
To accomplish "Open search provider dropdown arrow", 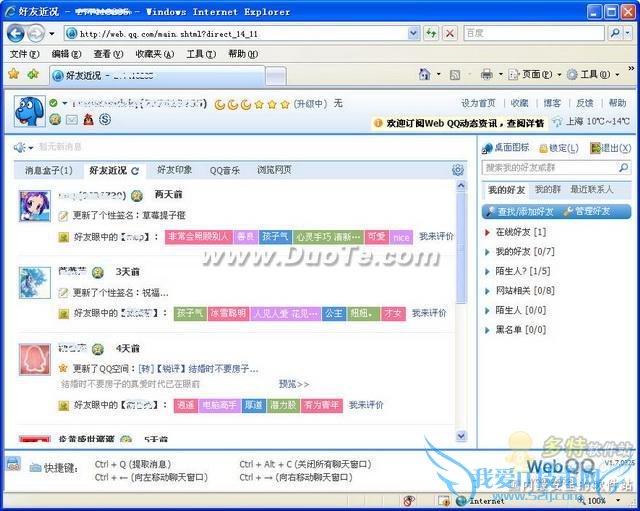I will coord(628,33).
